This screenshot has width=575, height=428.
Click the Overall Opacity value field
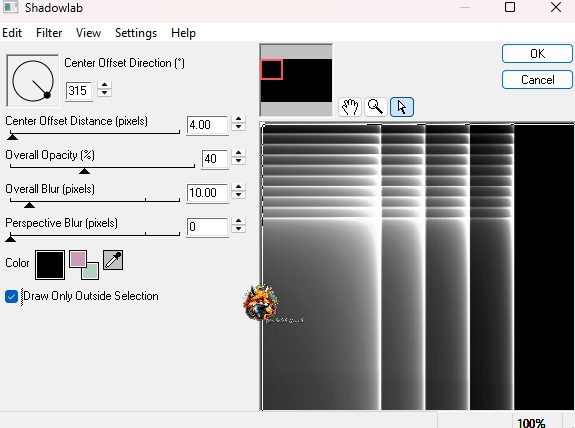click(x=215, y=159)
